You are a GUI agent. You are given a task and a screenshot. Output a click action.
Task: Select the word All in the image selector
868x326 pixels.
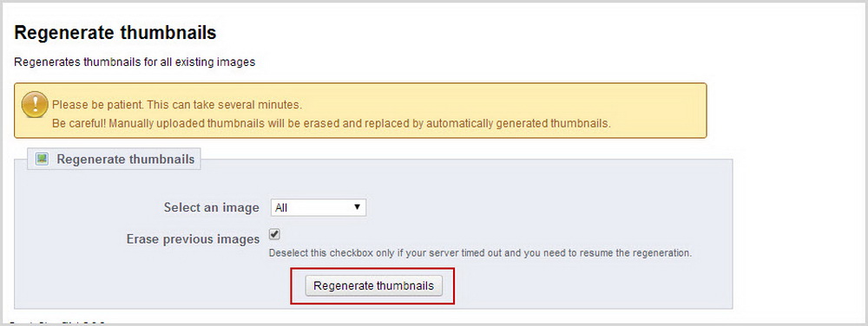[x=281, y=208]
